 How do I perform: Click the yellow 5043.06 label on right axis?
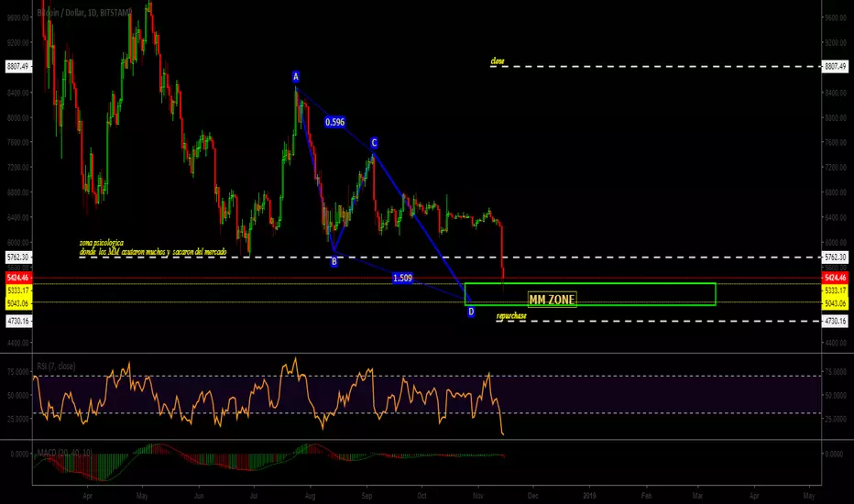(836, 303)
